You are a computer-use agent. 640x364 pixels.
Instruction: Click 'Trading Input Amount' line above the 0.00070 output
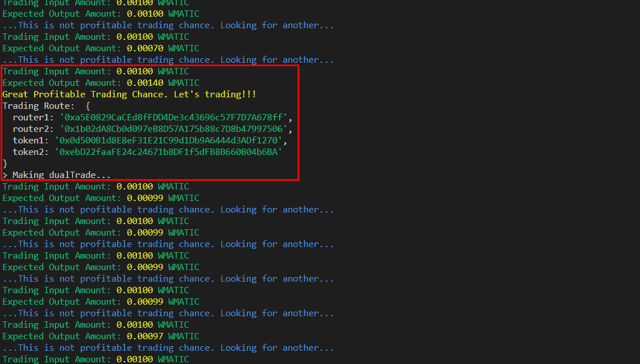[96, 37]
